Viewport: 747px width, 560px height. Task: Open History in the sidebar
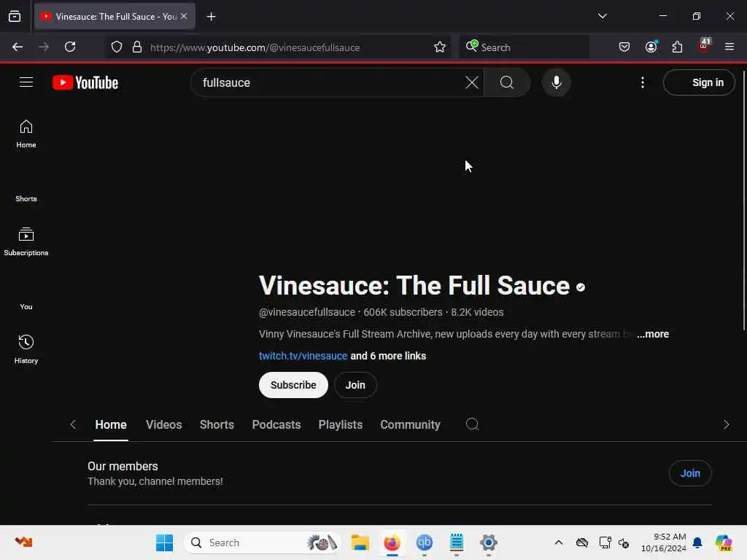[26, 349]
